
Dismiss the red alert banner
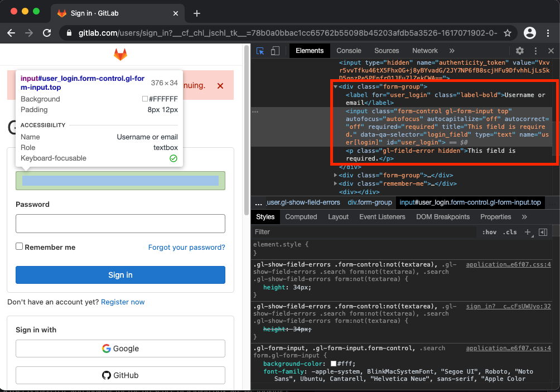(x=220, y=86)
